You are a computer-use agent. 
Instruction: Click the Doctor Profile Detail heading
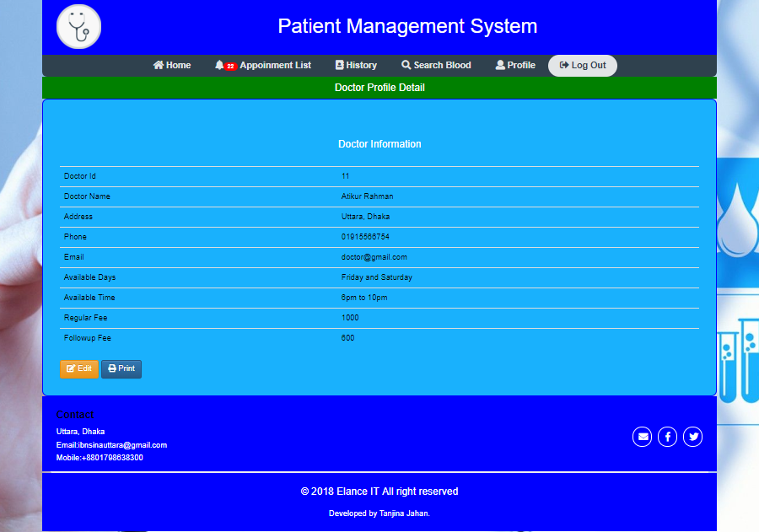coord(379,88)
